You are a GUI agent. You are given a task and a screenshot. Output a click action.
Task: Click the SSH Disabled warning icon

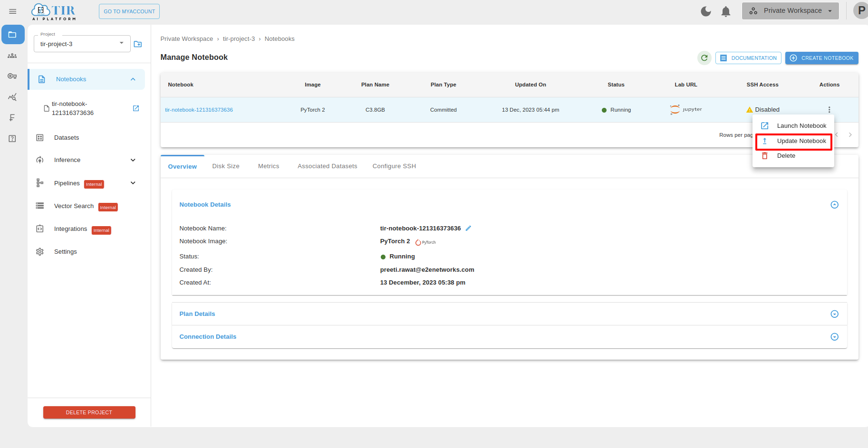point(750,110)
